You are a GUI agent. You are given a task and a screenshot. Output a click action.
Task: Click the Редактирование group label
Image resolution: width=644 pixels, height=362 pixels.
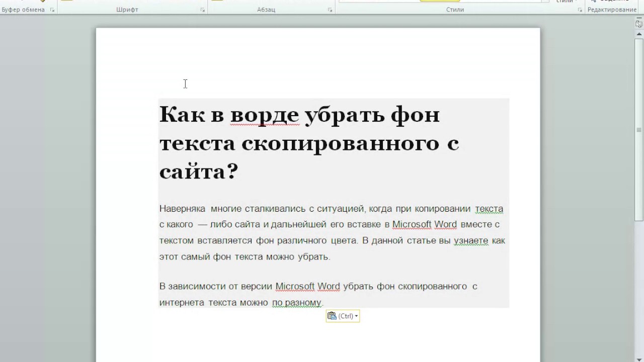(612, 10)
